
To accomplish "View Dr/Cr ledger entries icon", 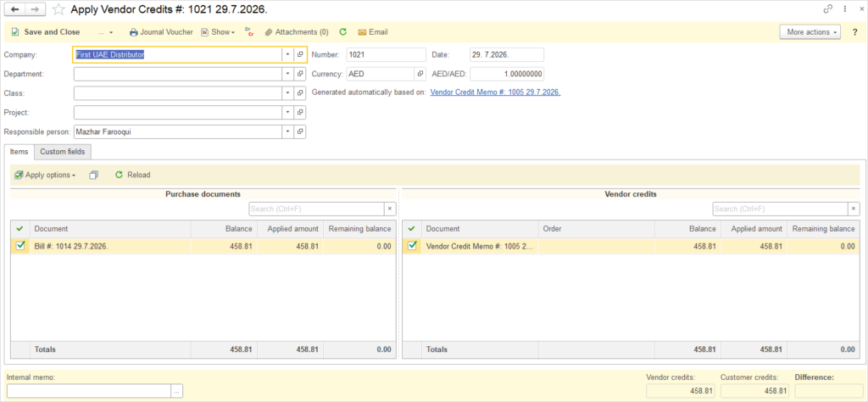I will pos(249,32).
